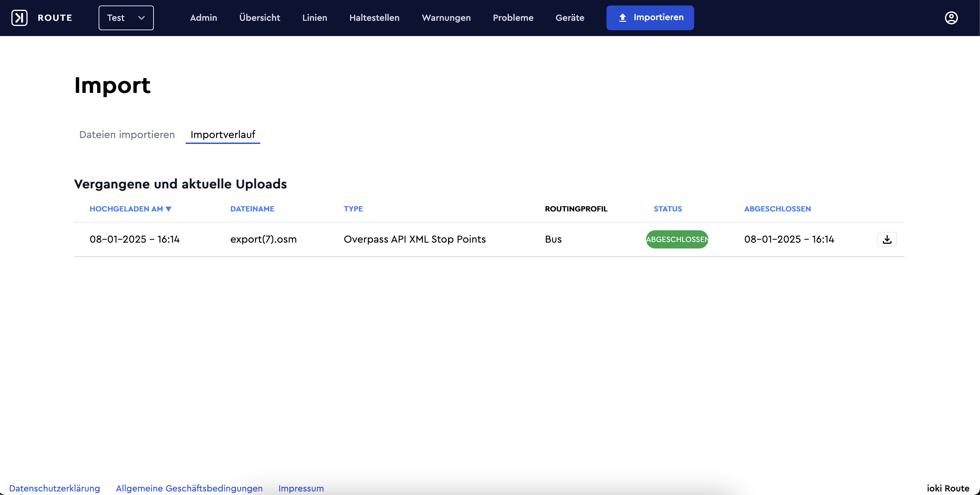Viewport: 980px width, 495px height.
Task: Navigate to the Geräte page
Action: point(570,18)
